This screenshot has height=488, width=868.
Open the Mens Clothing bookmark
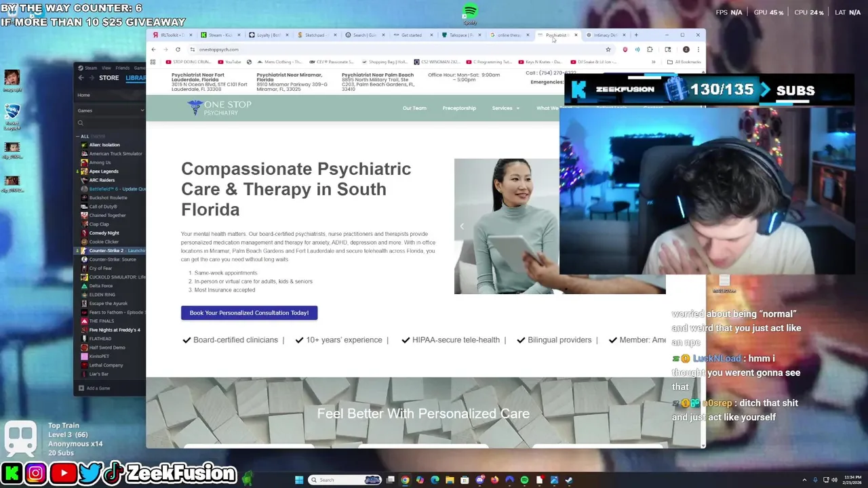(x=279, y=62)
